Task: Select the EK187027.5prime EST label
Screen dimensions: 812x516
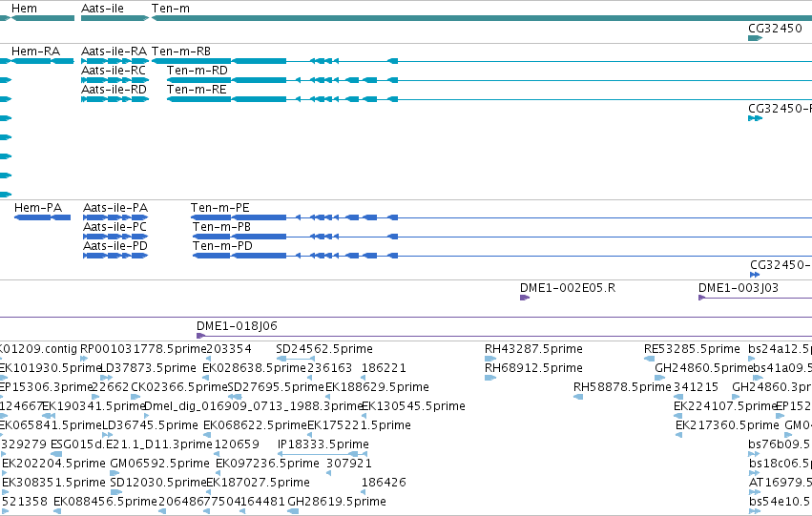Action: click(258, 483)
